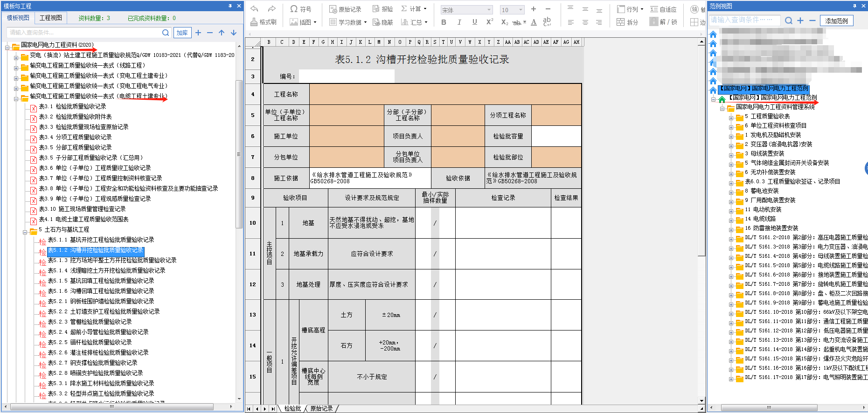Open the 原始记录 sheet tab

click(x=321, y=408)
